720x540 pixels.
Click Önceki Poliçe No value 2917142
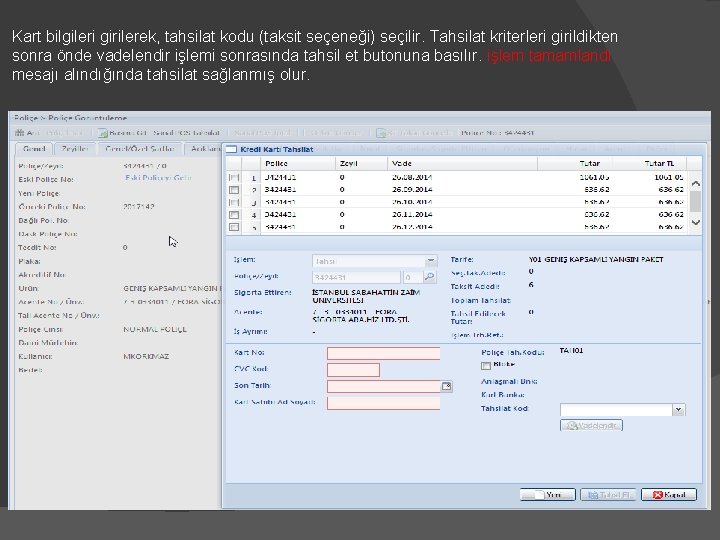[x=139, y=207]
